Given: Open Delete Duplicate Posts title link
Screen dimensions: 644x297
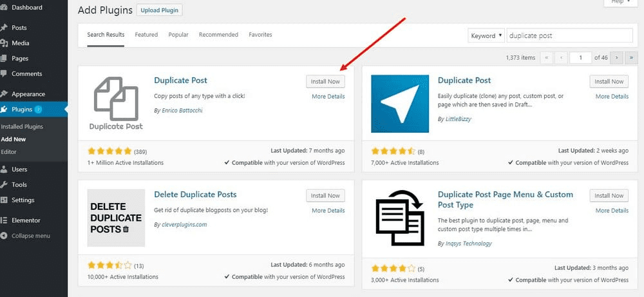Looking at the screenshot, I should click(x=195, y=195).
